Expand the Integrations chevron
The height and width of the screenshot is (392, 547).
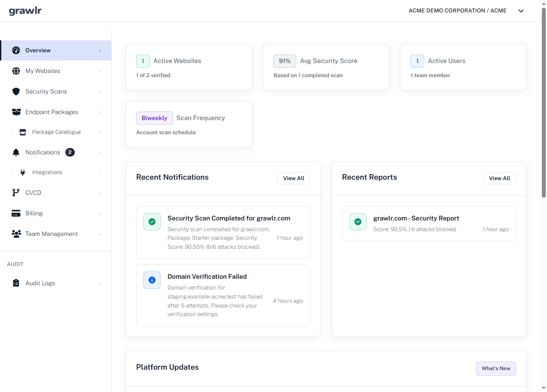coord(100,173)
